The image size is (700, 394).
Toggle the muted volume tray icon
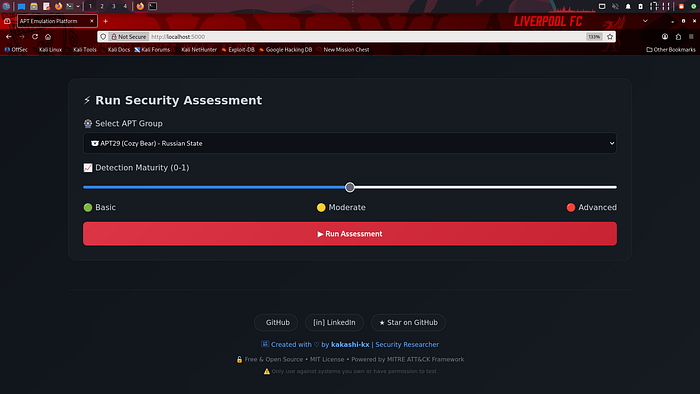(x=615, y=6)
